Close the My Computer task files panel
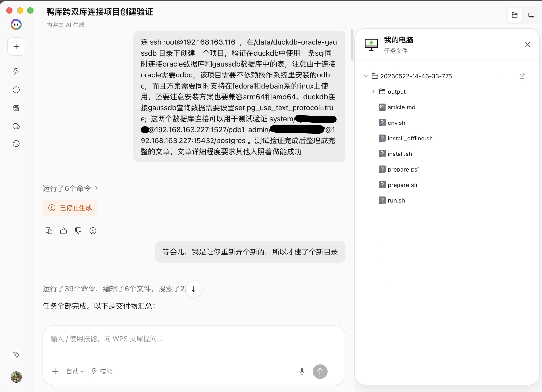Image resolution: width=542 pixels, height=392 pixels. pos(527,45)
